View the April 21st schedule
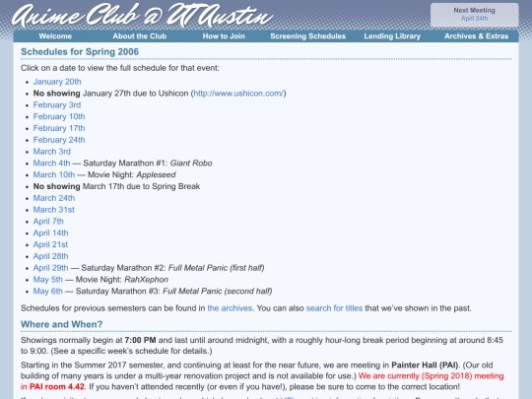Image resolution: width=532 pixels, height=399 pixels. (50, 244)
